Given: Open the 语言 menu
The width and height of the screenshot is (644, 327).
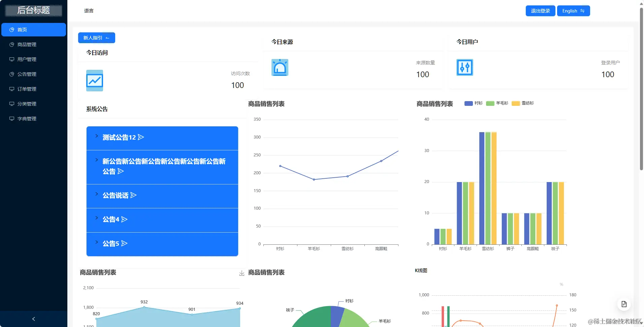Looking at the screenshot, I should point(89,10).
